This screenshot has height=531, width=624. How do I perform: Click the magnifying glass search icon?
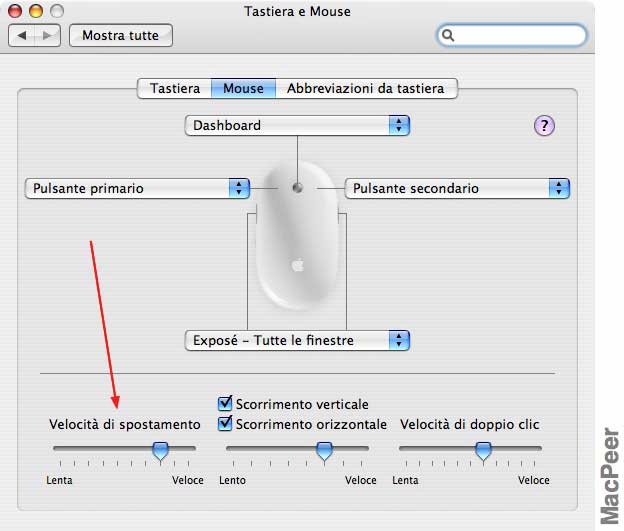pyautogui.click(x=448, y=35)
